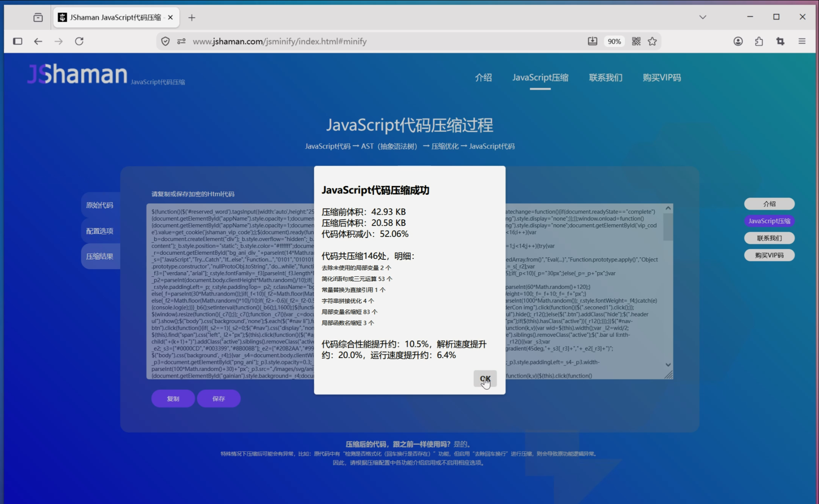
Task: Reload the page with the refresh icon
Action: 79,41
